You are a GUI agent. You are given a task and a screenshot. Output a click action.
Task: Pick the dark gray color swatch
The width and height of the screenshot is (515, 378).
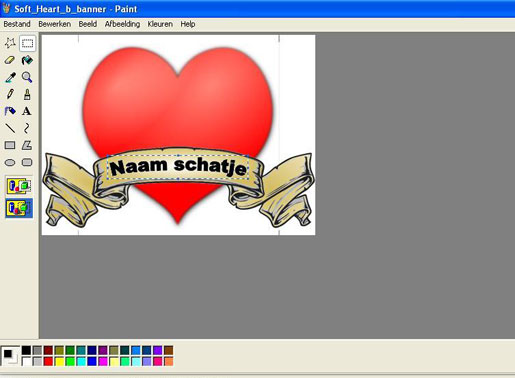click(37, 350)
